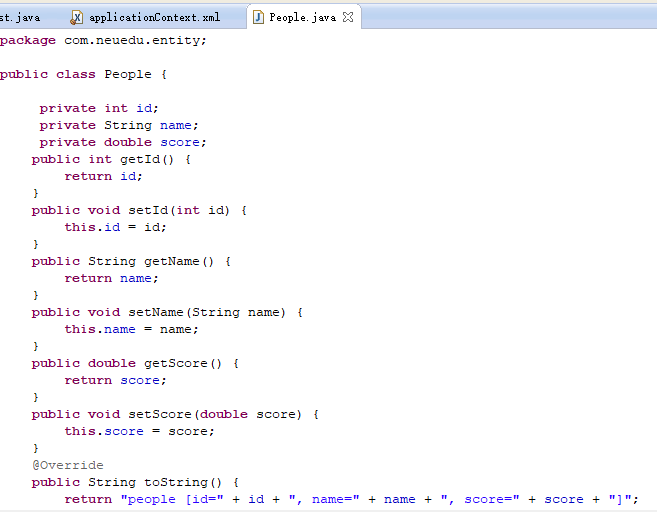This screenshot has height=512, width=657.
Task: Click the 'score' field in private double declaration
Action: [180, 142]
